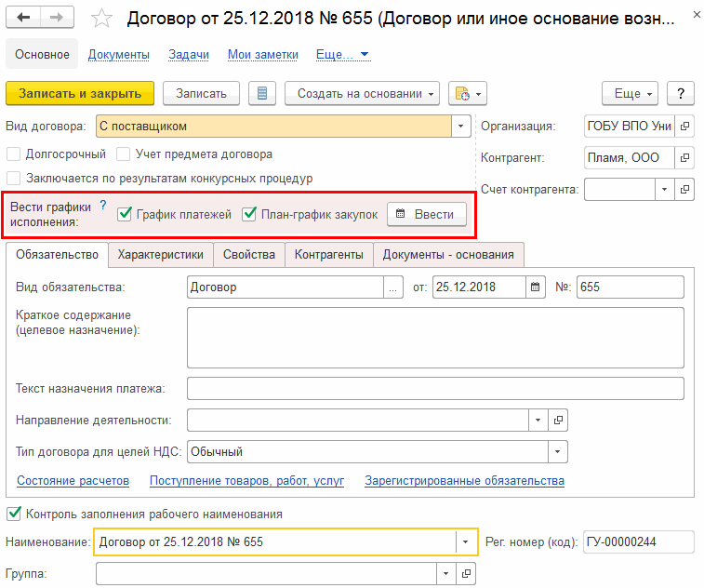The width and height of the screenshot is (704, 588).
Task: Click the Текст назначения платежа field
Action: (x=435, y=389)
